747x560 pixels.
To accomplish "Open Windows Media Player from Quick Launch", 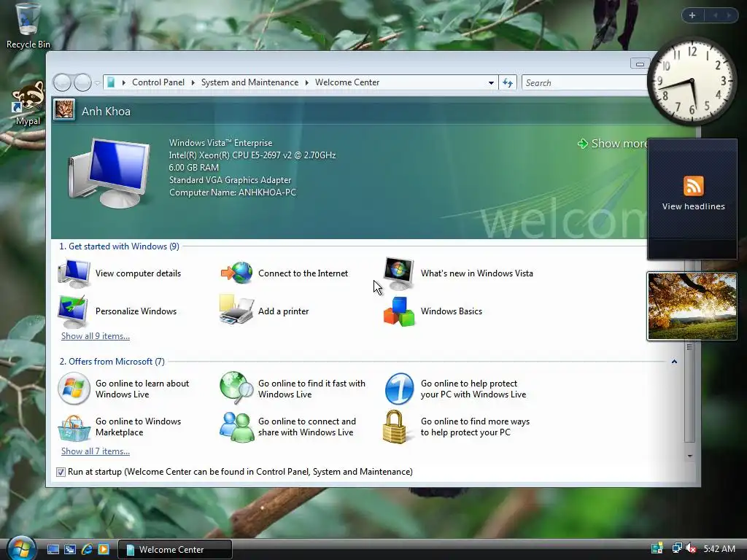I will [104, 550].
